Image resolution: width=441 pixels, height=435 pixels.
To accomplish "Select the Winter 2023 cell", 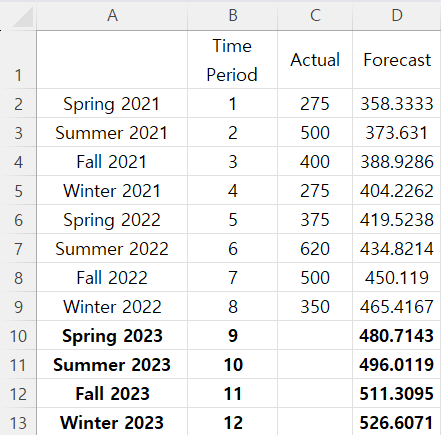I will pyautogui.click(x=112, y=422).
